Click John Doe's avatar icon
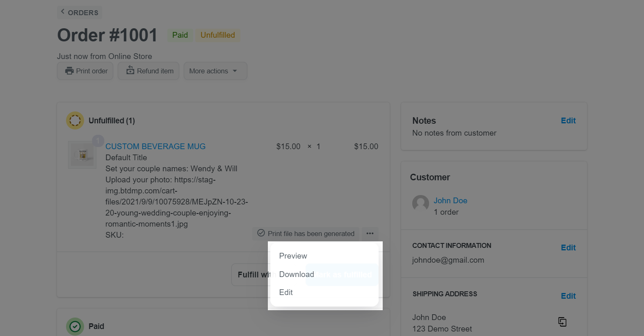Viewport: 644px width, 336px height. tap(420, 203)
